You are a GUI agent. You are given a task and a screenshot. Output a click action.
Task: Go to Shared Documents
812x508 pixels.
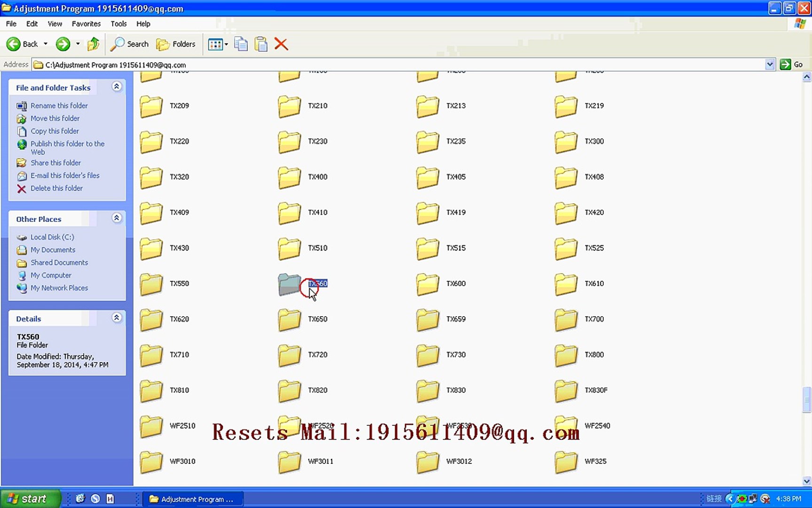coord(59,262)
